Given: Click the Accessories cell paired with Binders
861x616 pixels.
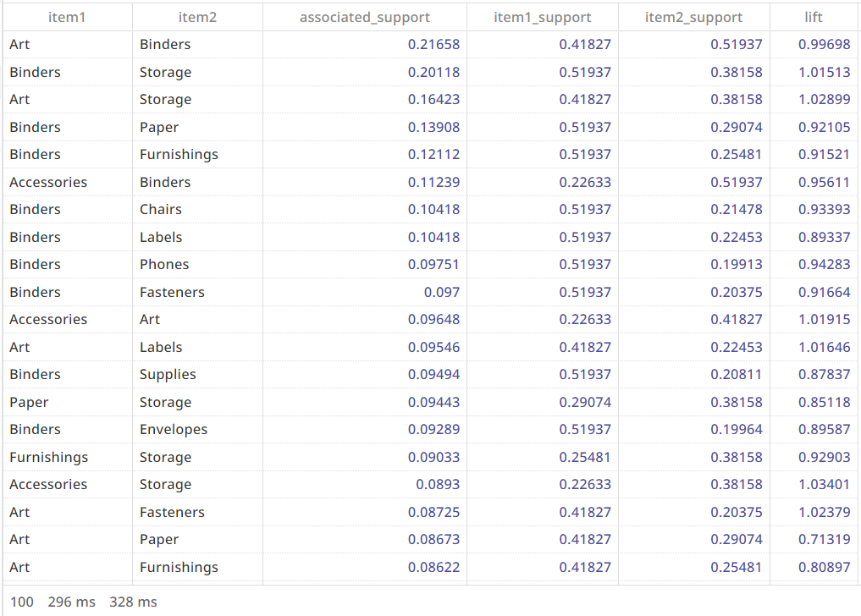Looking at the screenshot, I should click(47, 182).
